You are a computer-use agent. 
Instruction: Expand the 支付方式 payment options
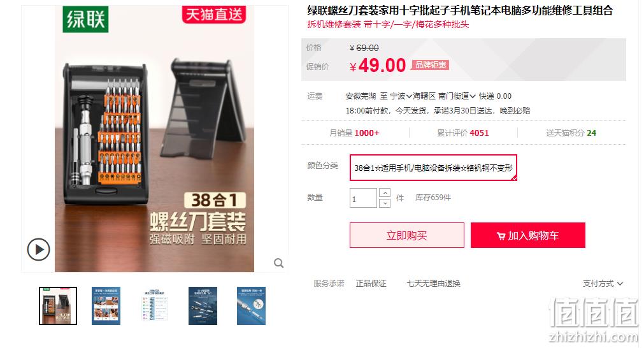[603, 284]
